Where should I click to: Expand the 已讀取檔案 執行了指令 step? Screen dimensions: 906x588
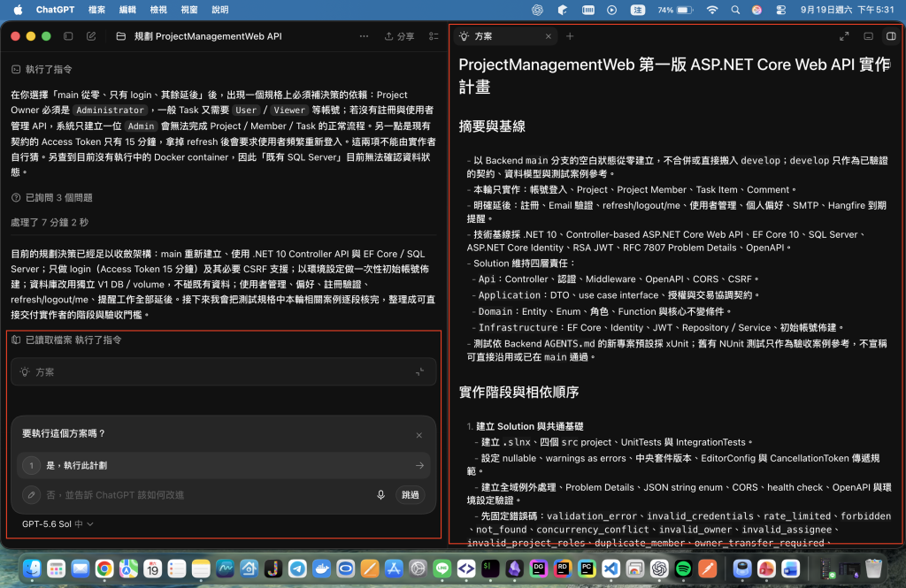coord(66,340)
